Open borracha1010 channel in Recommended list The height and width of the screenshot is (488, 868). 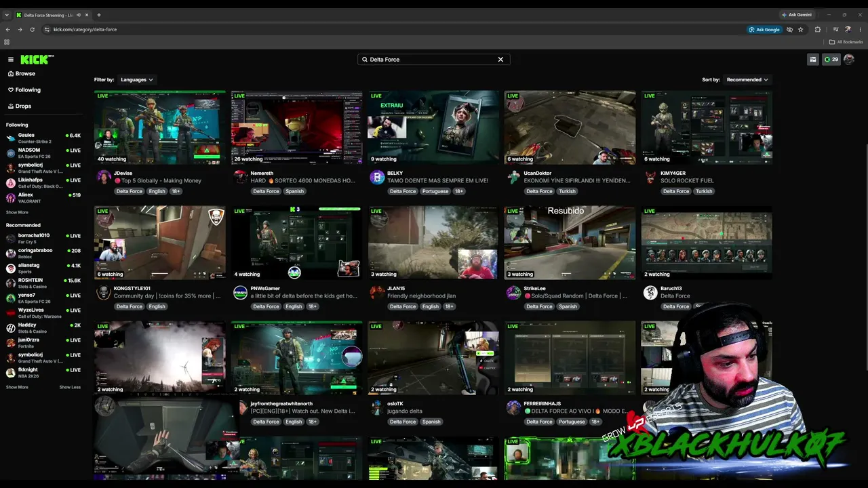point(43,239)
